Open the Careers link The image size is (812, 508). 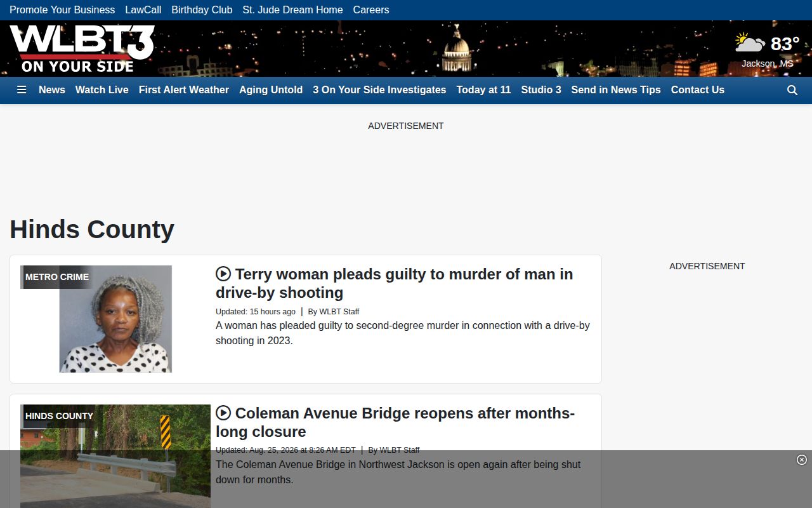coord(371,10)
